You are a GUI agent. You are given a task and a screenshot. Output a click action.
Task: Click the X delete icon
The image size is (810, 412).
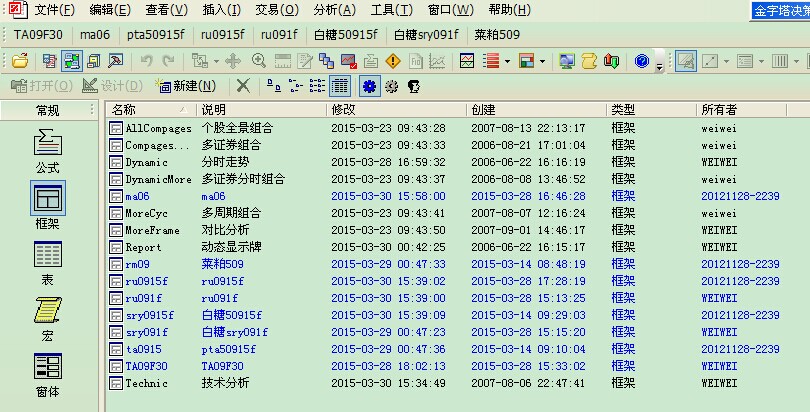point(243,86)
